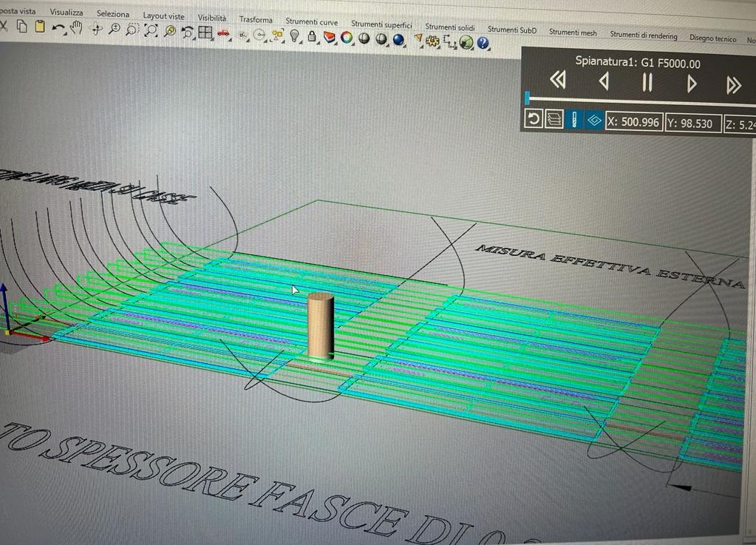The width and height of the screenshot is (756, 545).
Task: Click the blue question mark help icon
Action: (x=483, y=44)
